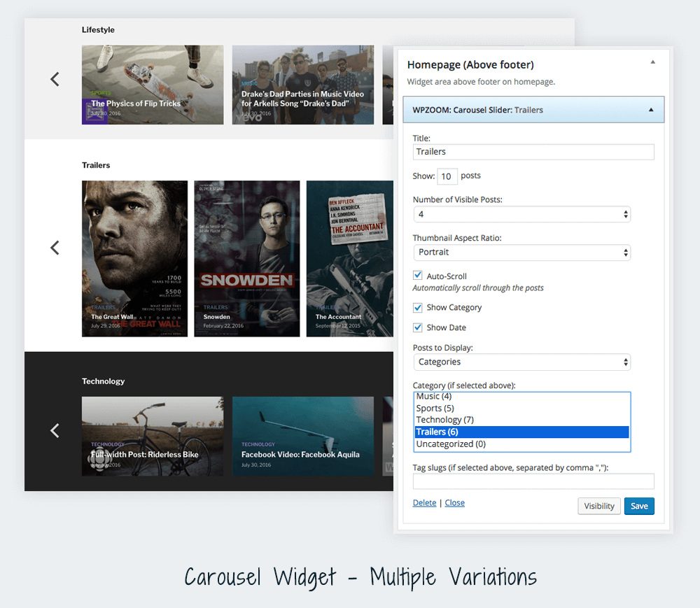This screenshot has height=608, width=700.
Task: Collapse the Homepage (Above footer) widget area
Action: coord(652,62)
